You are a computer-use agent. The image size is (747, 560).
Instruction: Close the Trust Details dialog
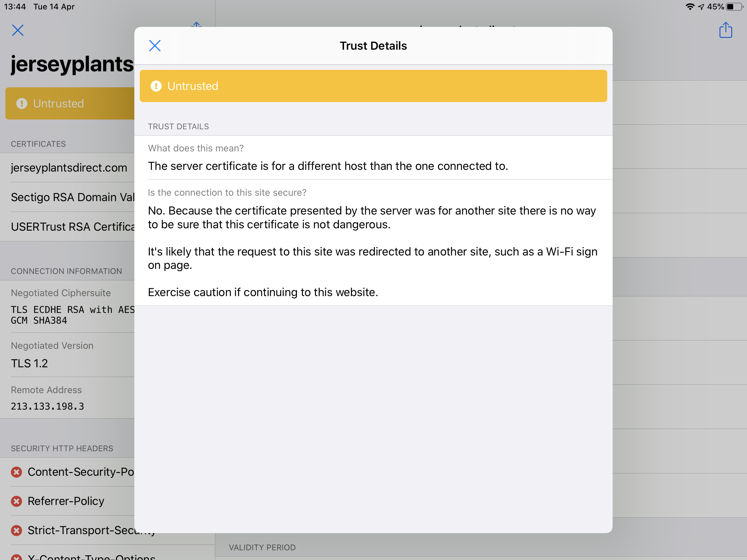(155, 46)
